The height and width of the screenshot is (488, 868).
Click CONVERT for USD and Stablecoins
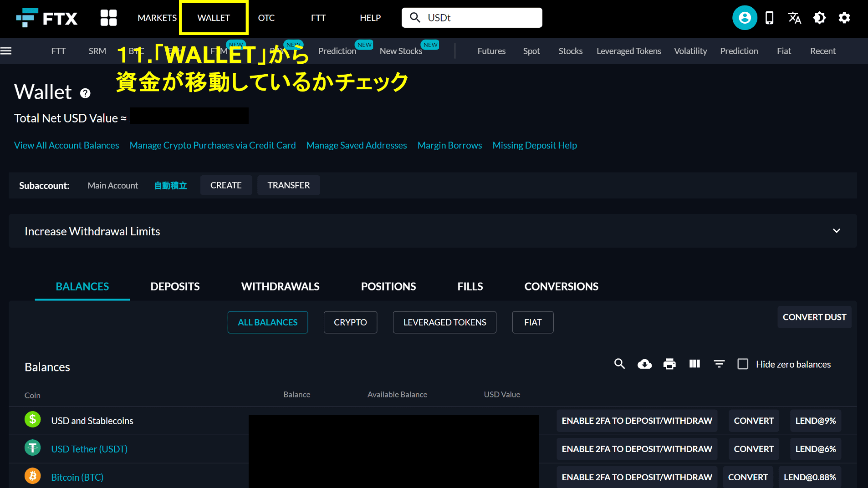coord(754,421)
